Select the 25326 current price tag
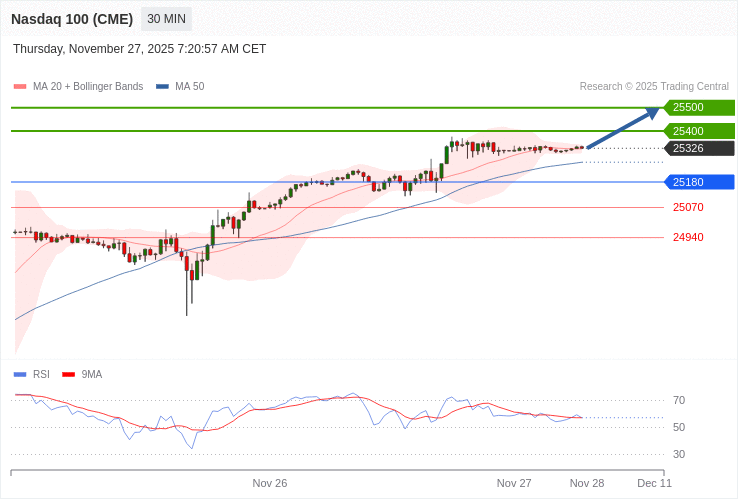The width and height of the screenshot is (738, 500). point(699,148)
